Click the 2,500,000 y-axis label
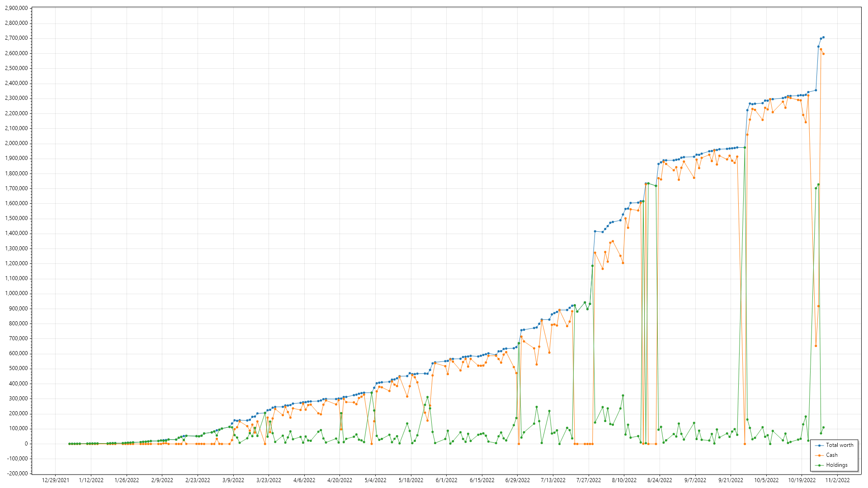The image size is (868, 488). pyautogui.click(x=16, y=68)
